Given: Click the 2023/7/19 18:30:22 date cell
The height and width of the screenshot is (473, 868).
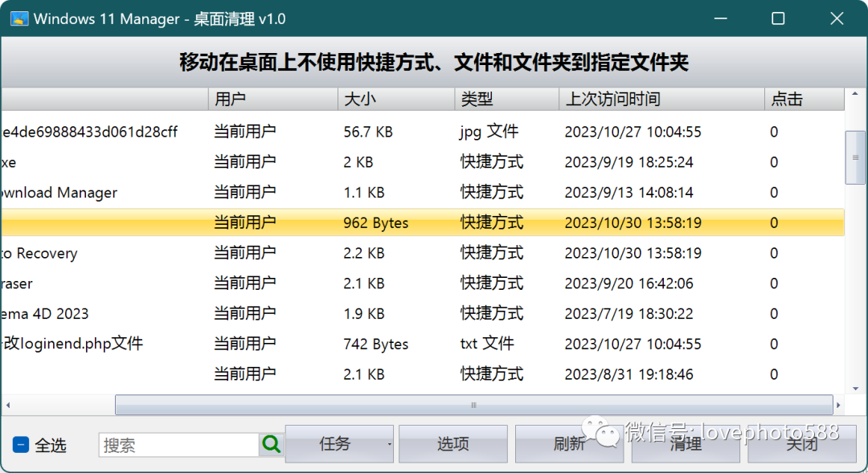Looking at the screenshot, I should click(x=628, y=314).
